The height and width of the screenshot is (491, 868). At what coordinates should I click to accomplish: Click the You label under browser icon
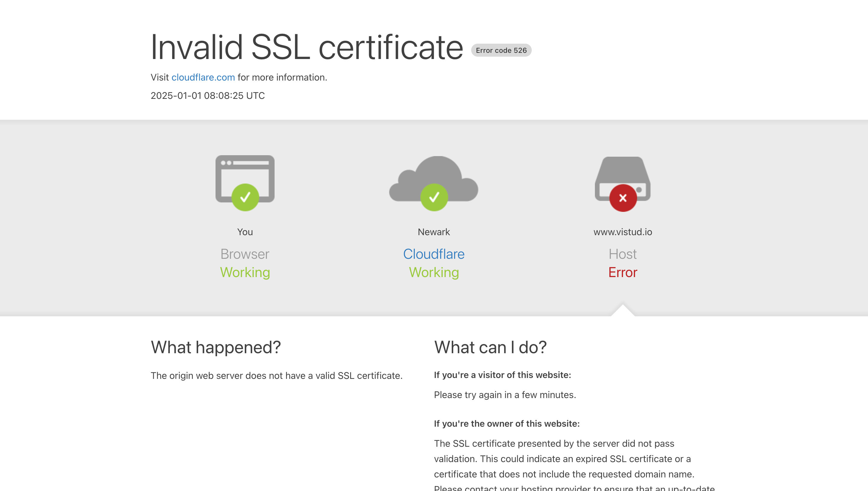pyautogui.click(x=245, y=232)
